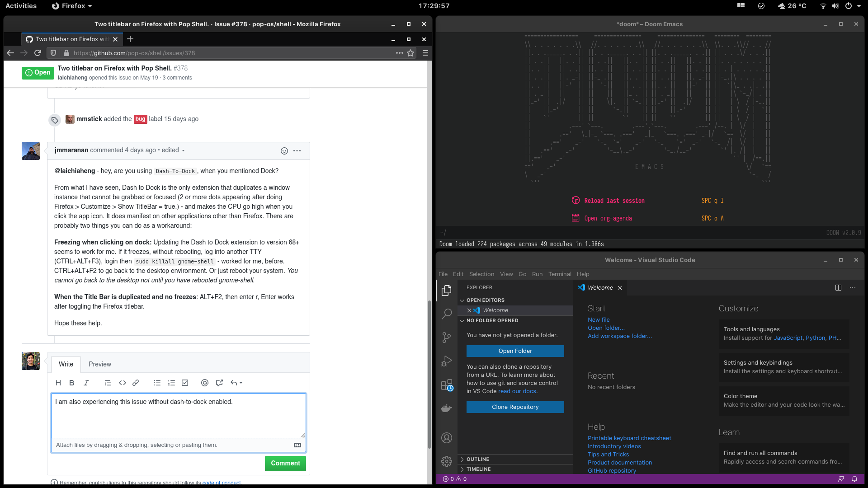Open Run and Debug view in VS Code
The height and width of the screenshot is (488, 868).
click(447, 361)
